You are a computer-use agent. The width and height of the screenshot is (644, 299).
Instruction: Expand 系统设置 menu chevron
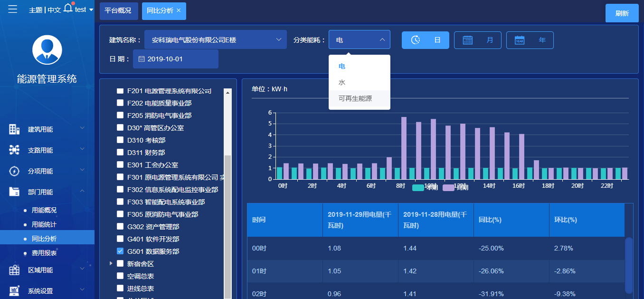pos(82,290)
